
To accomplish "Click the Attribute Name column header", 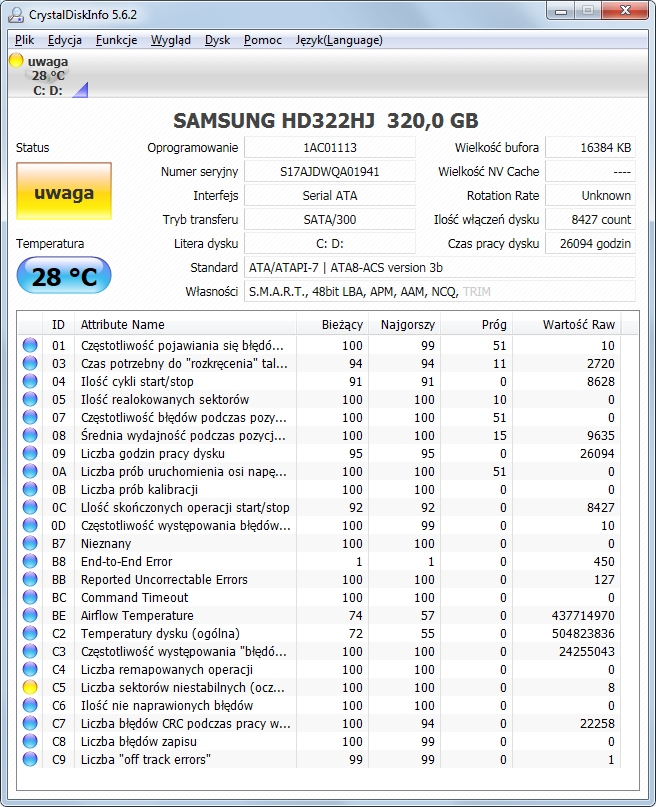I will (x=185, y=324).
